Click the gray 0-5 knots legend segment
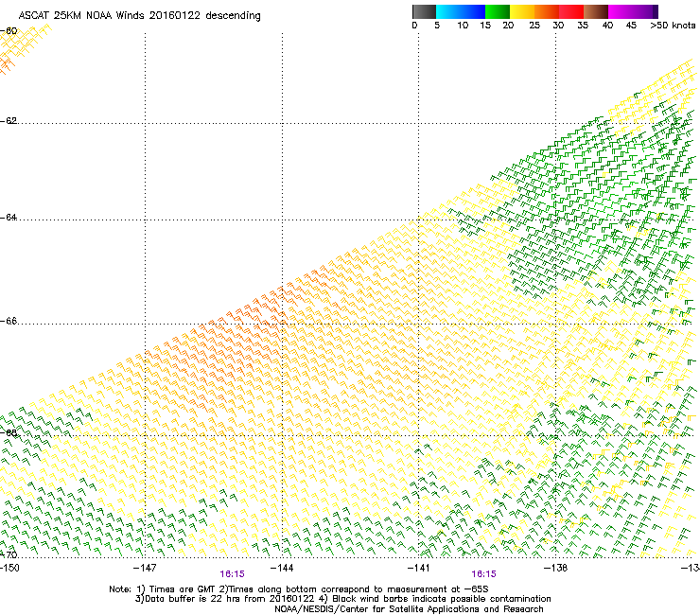The image size is (700, 615). [x=424, y=11]
